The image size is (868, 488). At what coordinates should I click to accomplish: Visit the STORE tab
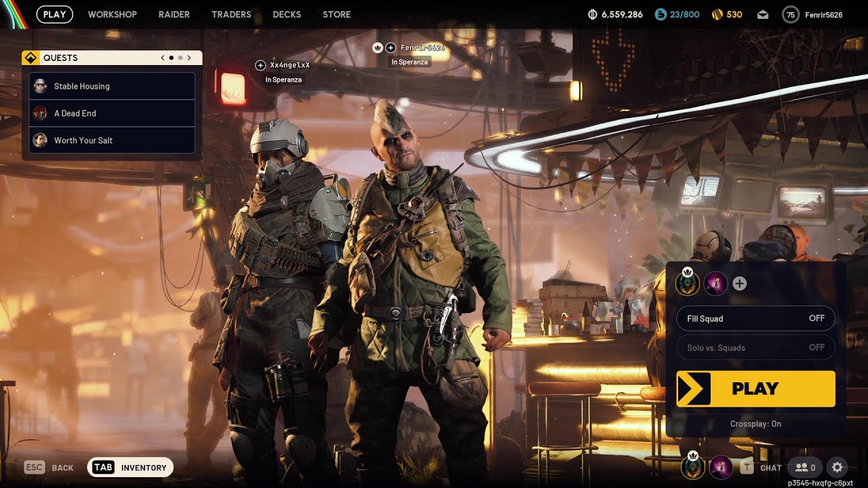pos(336,14)
